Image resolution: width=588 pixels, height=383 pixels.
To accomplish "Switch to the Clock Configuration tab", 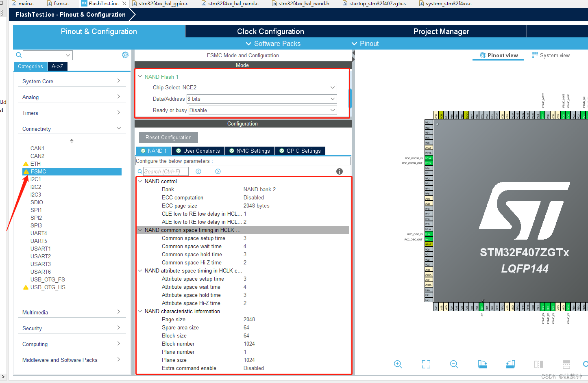I will point(270,31).
